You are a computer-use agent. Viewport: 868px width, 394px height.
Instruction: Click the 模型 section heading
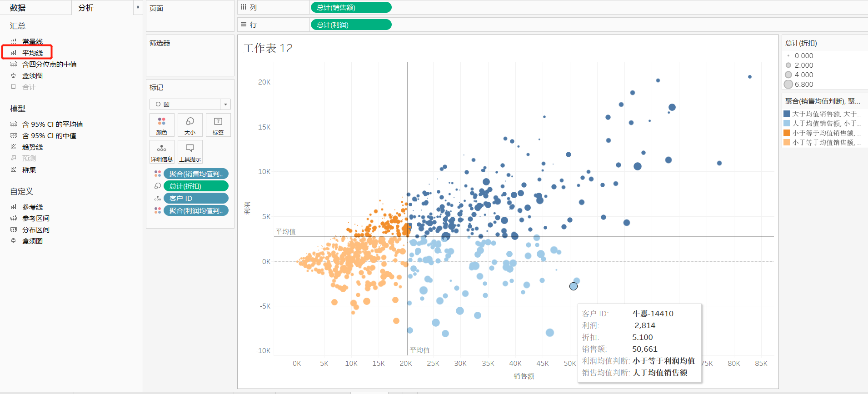point(18,109)
